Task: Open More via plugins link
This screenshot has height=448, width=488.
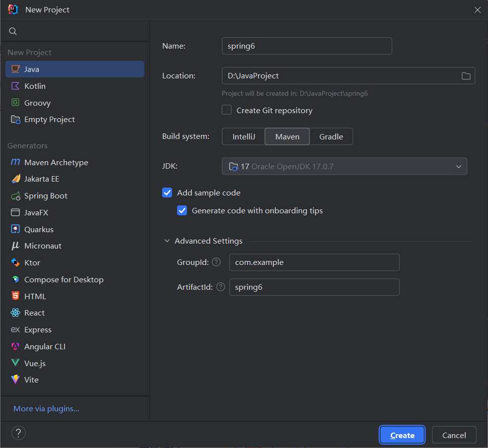Action: point(47,408)
